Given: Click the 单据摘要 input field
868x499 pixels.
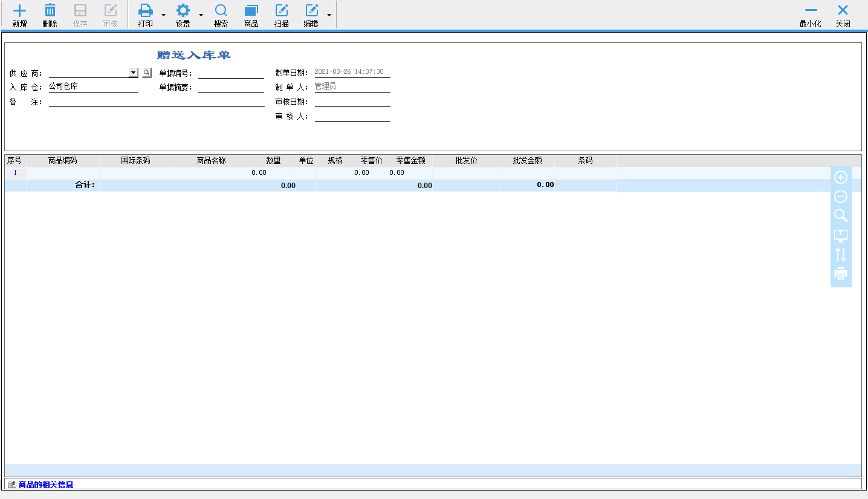Looking at the screenshot, I should (x=231, y=87).
